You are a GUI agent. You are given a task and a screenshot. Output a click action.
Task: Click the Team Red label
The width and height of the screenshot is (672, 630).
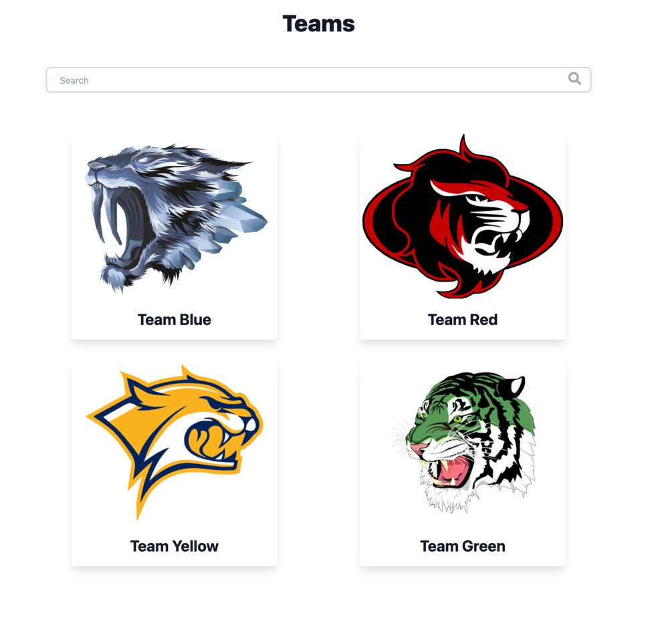point(463,320)
